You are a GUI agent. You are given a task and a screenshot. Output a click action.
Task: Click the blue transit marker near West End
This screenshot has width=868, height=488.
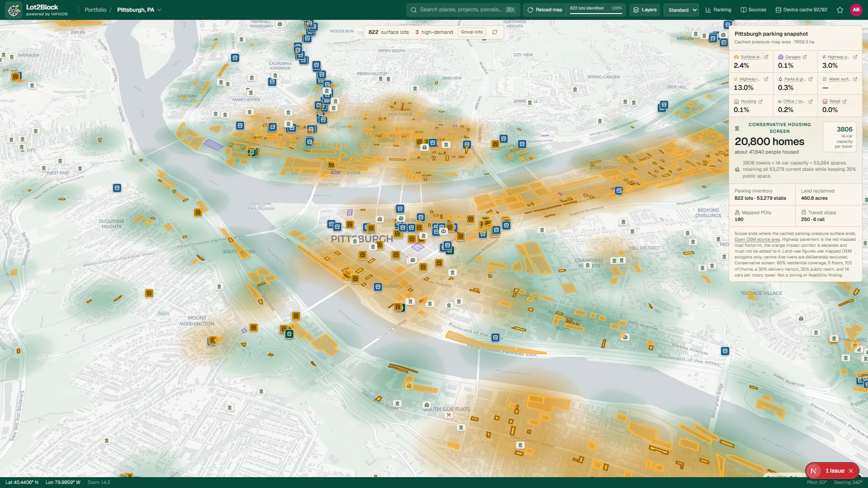click(117, 188)
